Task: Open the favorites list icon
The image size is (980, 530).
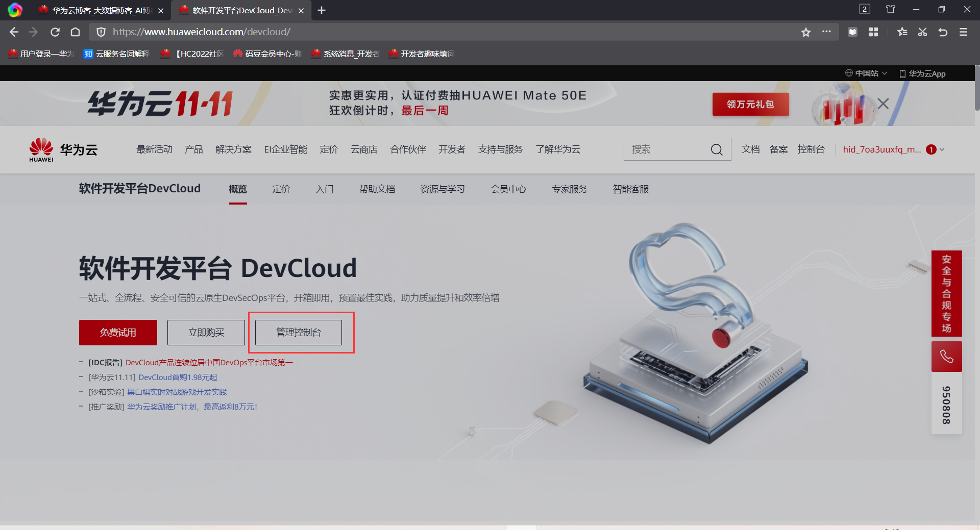Action: point(902,32)
